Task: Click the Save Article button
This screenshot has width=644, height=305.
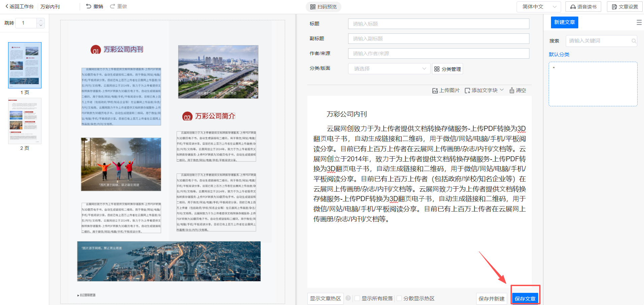Action: (525, 299)
